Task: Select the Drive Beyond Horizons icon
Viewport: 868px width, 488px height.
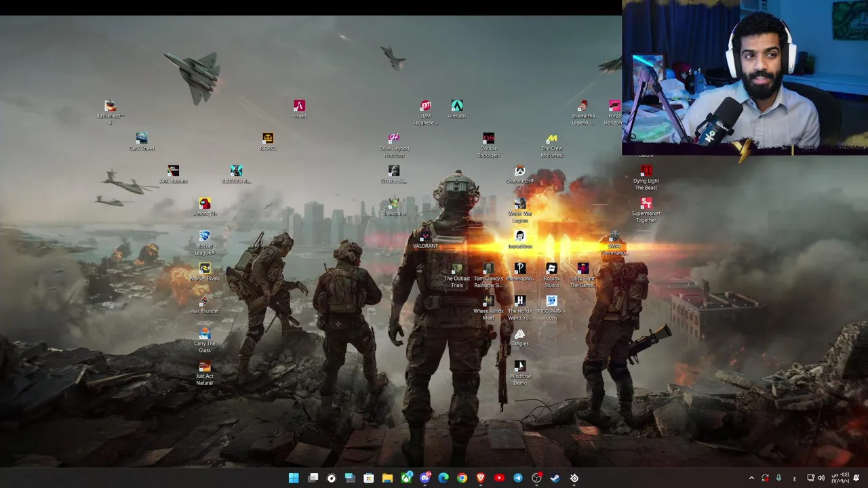Action: [x=394, y=145]
